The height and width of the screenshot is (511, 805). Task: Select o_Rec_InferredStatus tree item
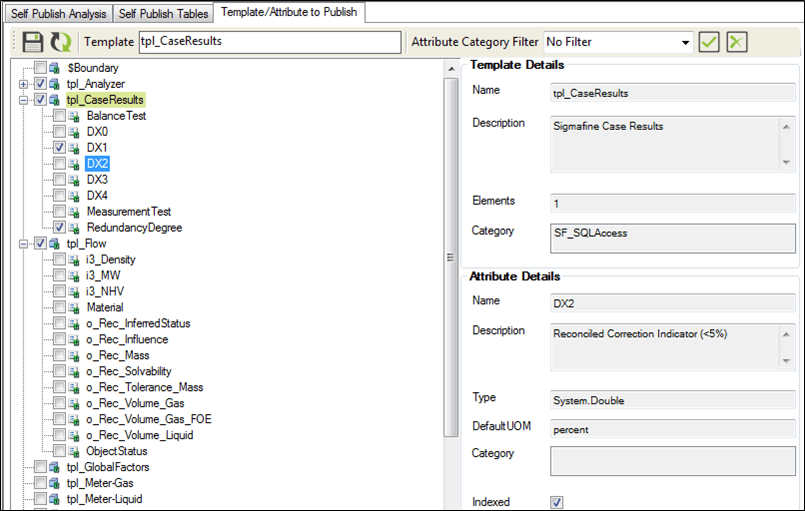click(138, 324)
